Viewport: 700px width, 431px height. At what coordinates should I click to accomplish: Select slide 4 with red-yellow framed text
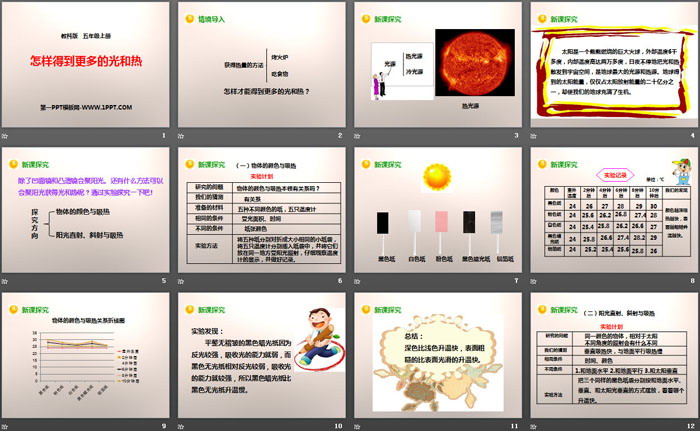pos(614,65)
